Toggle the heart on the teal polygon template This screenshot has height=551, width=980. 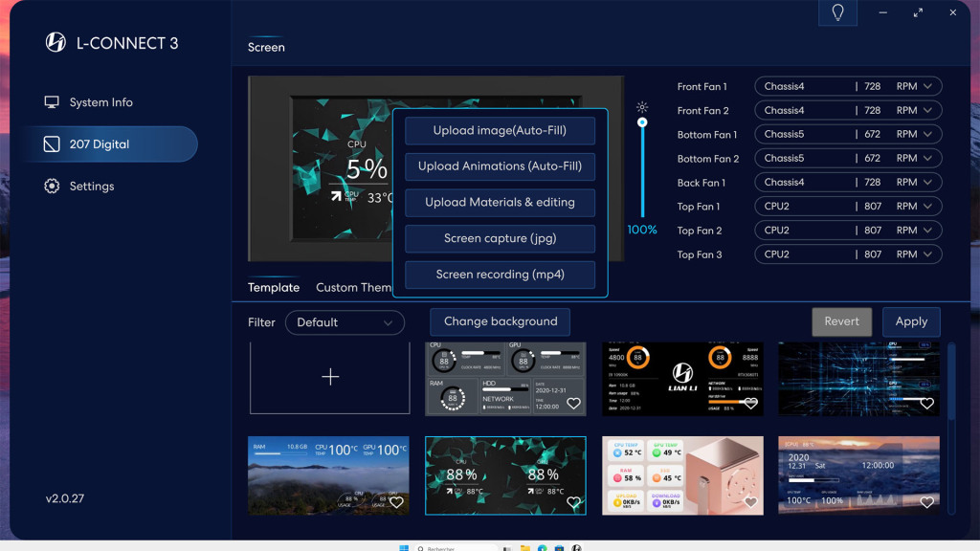(573, 502)
